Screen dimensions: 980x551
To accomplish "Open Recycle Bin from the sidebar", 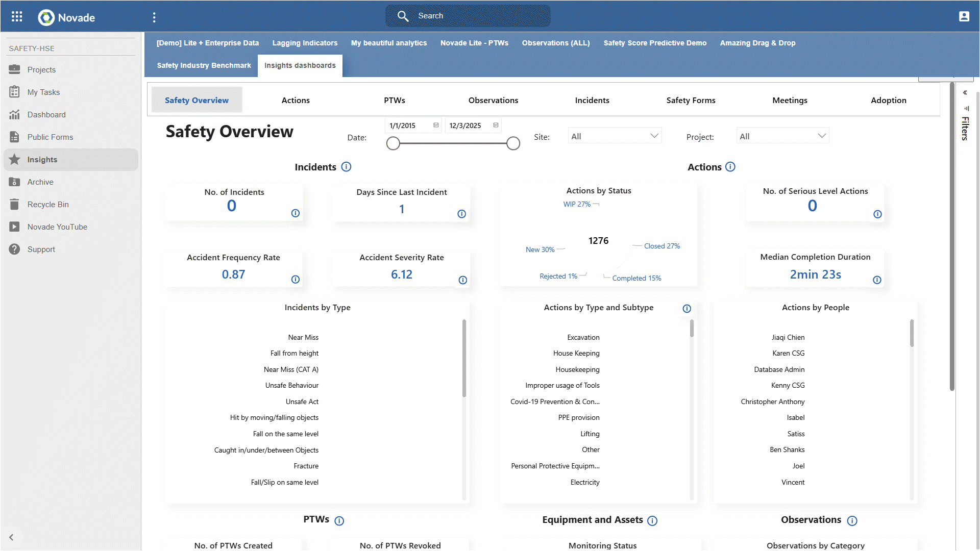I will point(48,204).
